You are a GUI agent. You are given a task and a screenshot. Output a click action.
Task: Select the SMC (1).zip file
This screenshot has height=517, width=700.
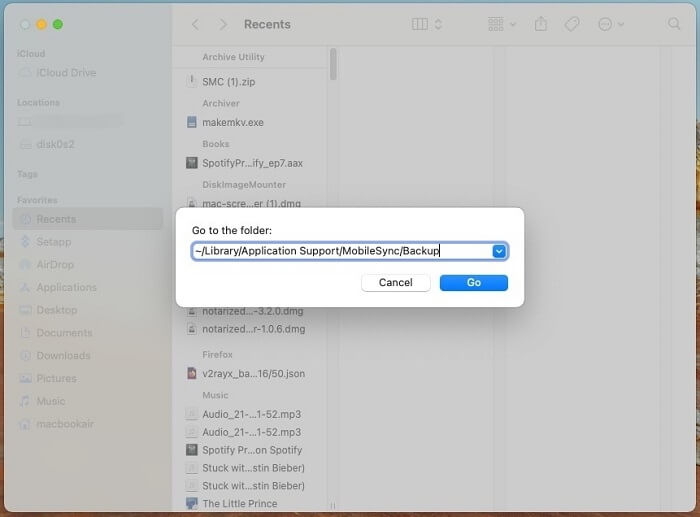(229, 82)
